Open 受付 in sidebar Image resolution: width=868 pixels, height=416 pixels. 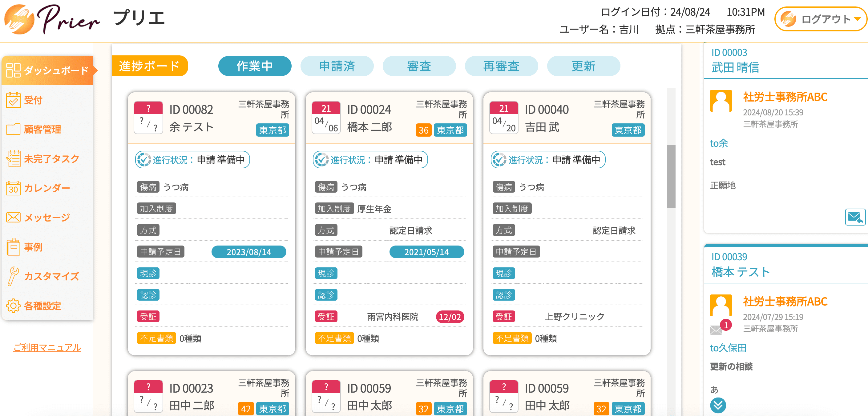[48, 100]
